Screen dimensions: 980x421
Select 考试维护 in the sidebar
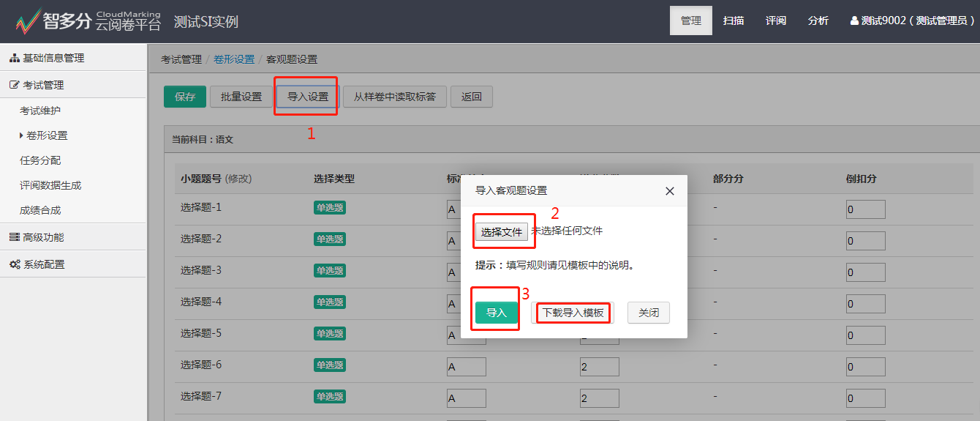(x=40, y=111)
